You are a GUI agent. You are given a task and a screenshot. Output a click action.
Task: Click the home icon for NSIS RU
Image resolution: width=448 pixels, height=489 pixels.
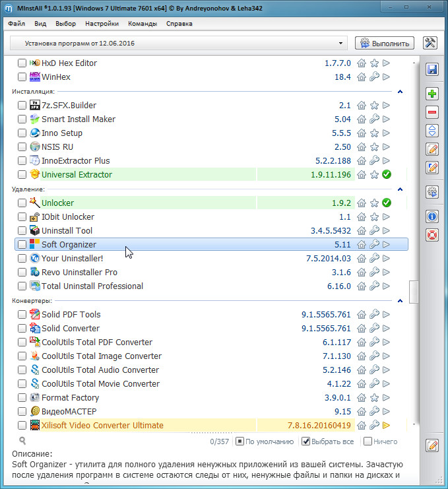click(362, 147)
